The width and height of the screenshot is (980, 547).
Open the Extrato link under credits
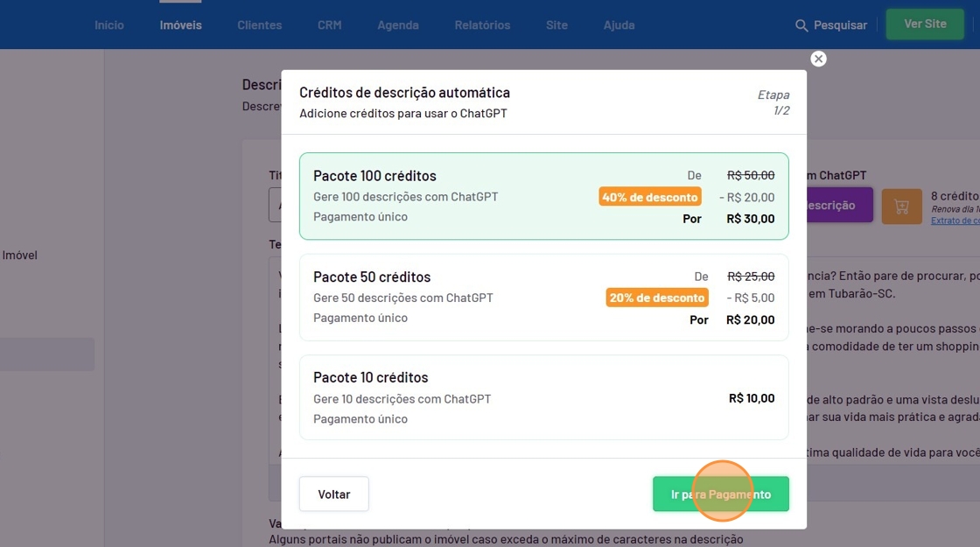[x=954, y=221]
